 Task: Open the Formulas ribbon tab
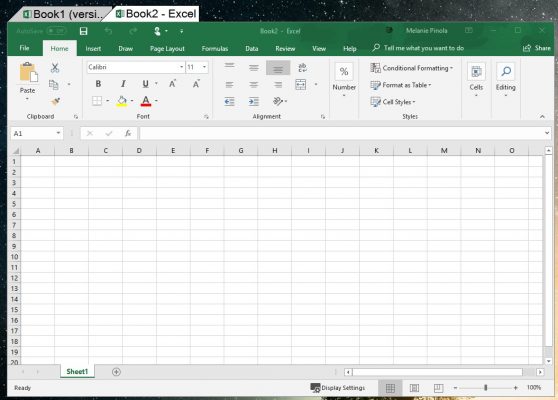tap(215, 48)
